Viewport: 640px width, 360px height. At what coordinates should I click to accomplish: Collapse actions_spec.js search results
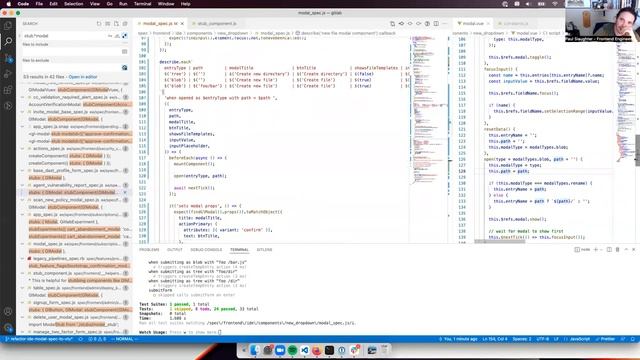pyautogui.click(x=23, y=149)
